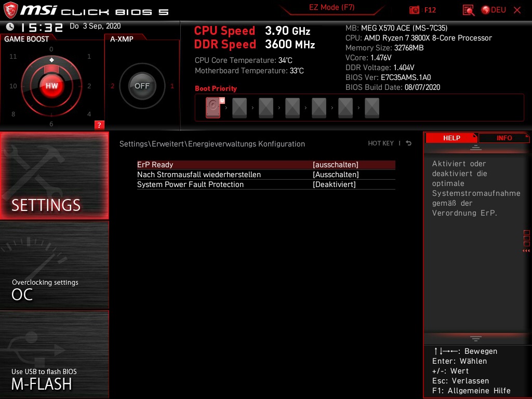Click the Settings\Erweitert breadcrumb path
The width and height of the screenshot is (532, 399).
point(212,144)
